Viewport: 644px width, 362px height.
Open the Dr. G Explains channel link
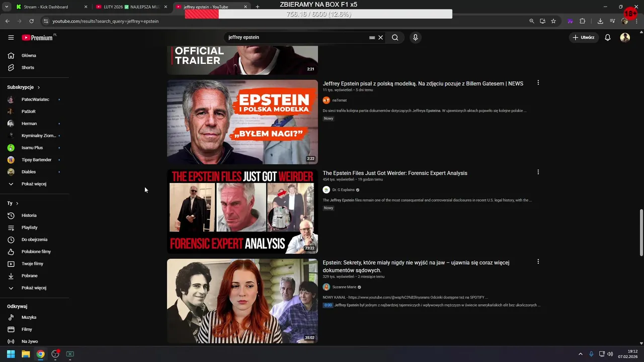343,190
